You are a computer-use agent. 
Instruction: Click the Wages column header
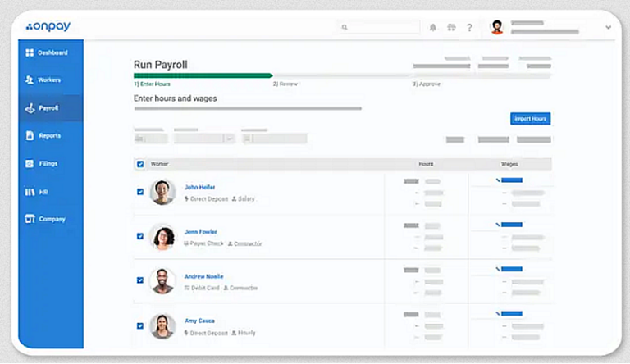(509, 164)
